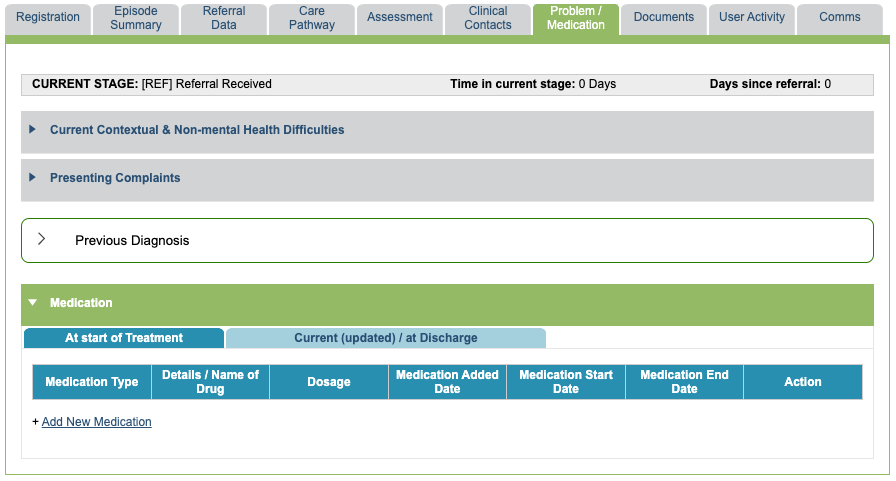The height and width of the screenshot is (481, 896).
Task: Select the Assessment tab
Action: (400, 18)
